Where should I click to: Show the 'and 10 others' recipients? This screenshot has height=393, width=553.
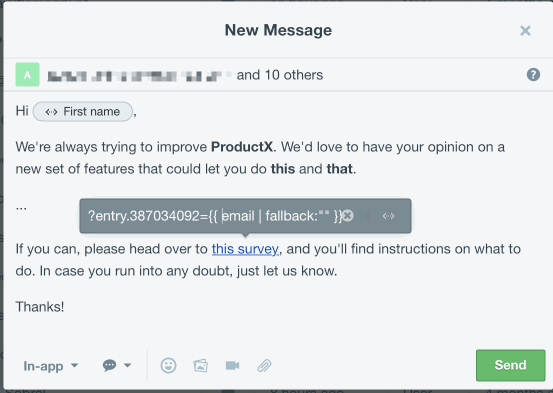280,75
